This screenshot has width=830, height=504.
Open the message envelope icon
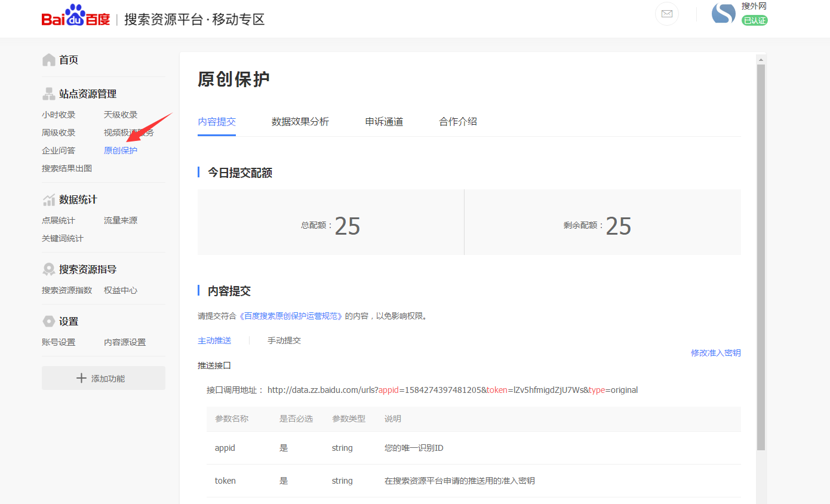pyautogui.click(x=667, y=14)
